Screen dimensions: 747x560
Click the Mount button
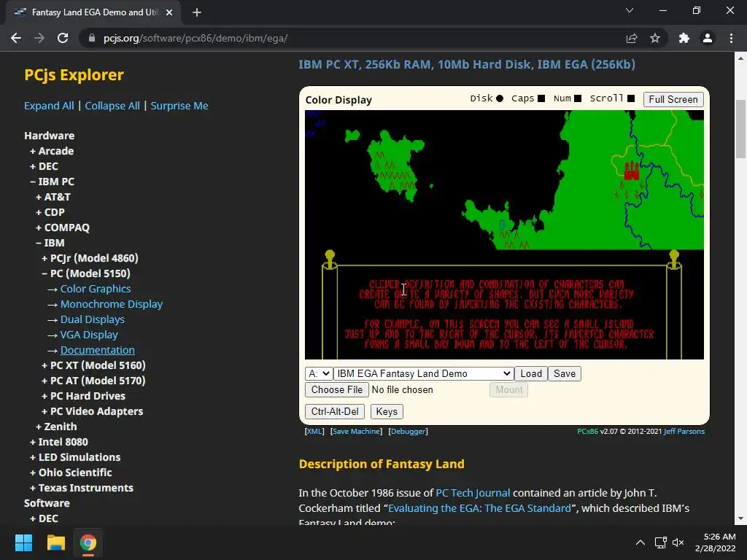508,389
